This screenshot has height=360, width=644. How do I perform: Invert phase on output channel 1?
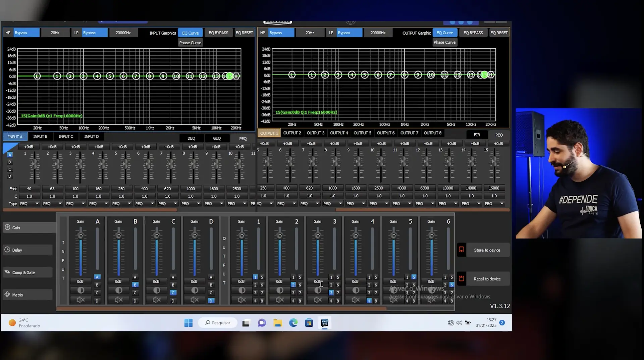pos(242,290)
